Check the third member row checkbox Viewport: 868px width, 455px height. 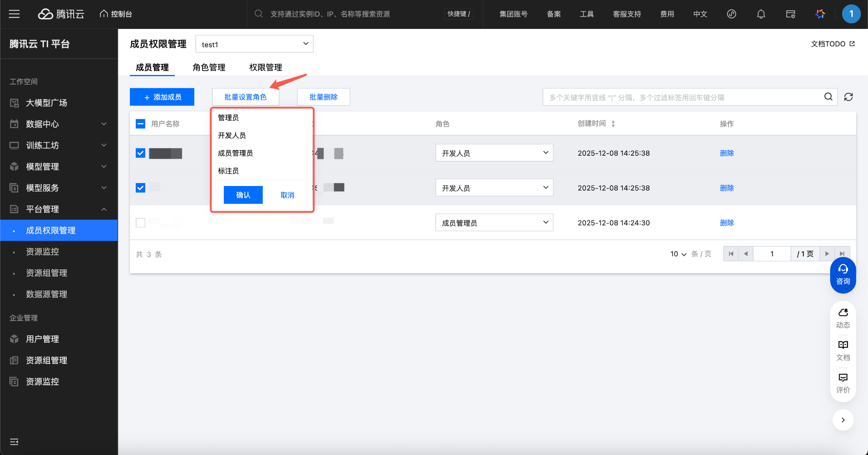[140, 223]
